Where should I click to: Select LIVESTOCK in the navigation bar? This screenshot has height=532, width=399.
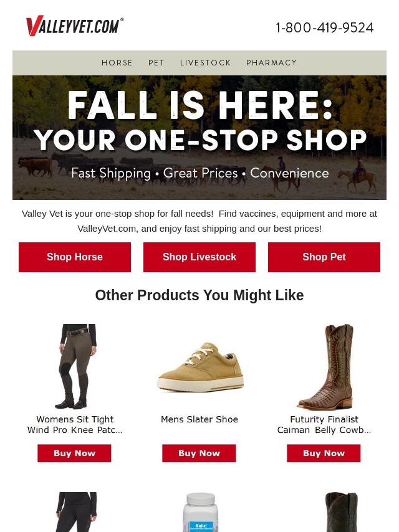point(206,63)
